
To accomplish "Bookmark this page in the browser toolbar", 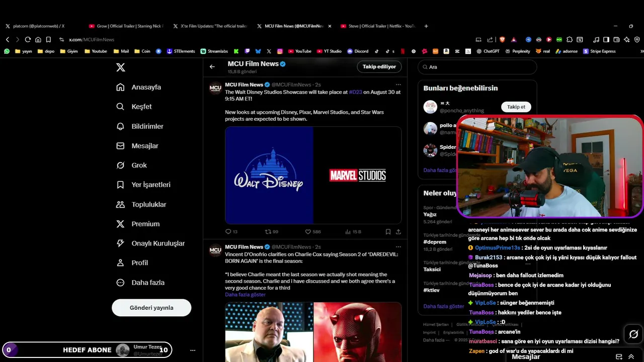I will (x=48, y=39).
